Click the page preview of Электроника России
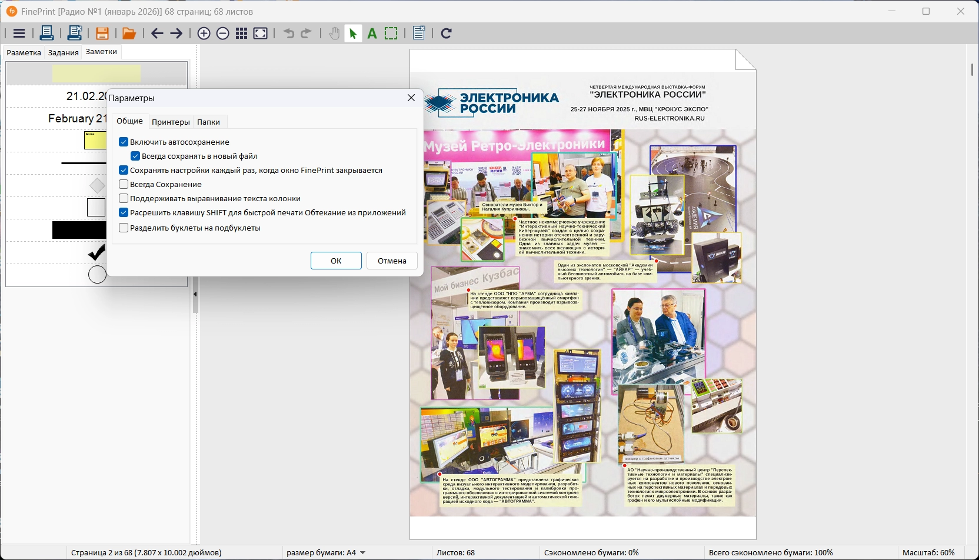This screenshot has height=560, width=979. (583, 294)
